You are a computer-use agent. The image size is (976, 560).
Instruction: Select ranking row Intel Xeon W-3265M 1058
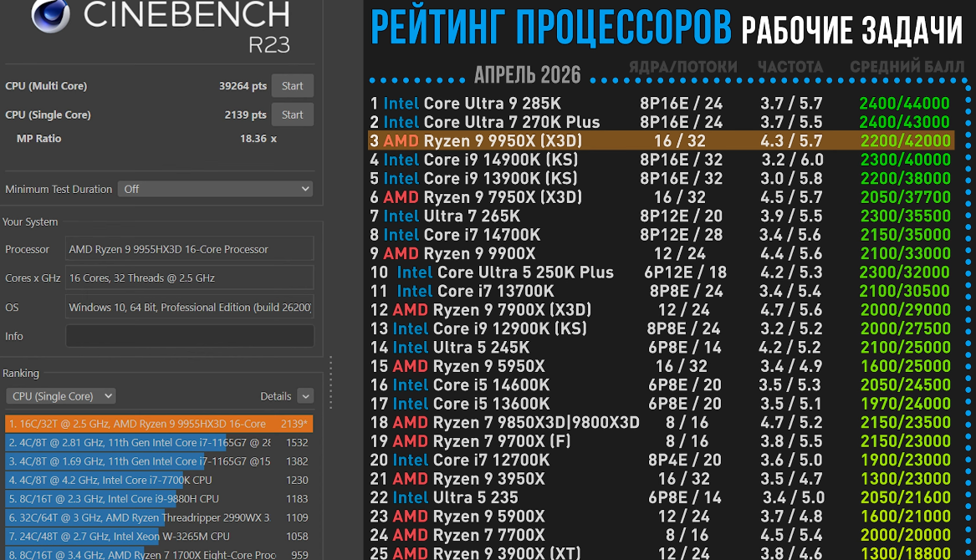tap(159, 536)
